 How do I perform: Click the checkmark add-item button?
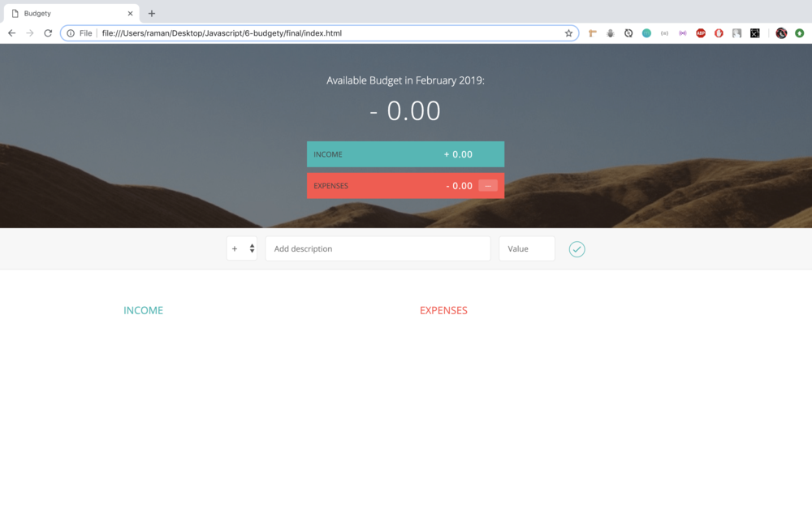[577, 249]
